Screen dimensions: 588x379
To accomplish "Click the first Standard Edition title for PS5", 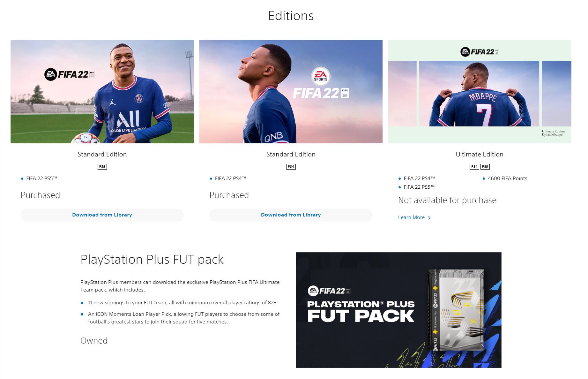I will click(x=102, y=154).
